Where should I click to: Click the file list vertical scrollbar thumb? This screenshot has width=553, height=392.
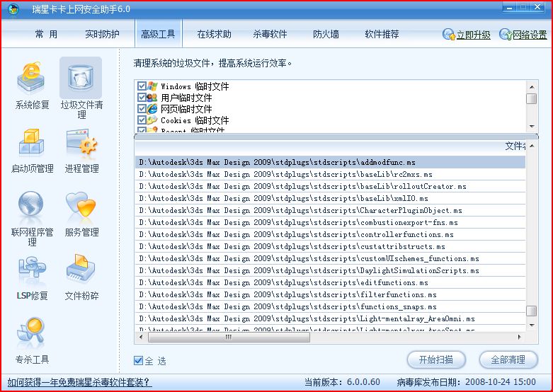point(532,311)
